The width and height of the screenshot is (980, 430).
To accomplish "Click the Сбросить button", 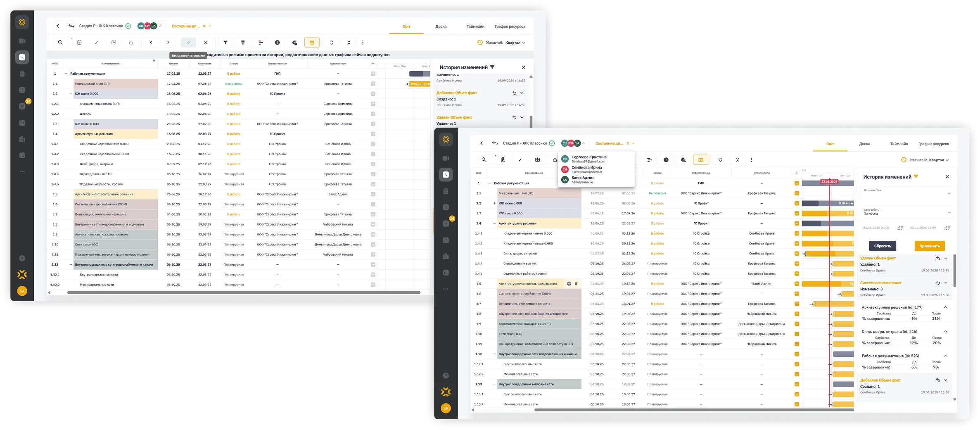I will pyautogui.click(x=883, y=246).
